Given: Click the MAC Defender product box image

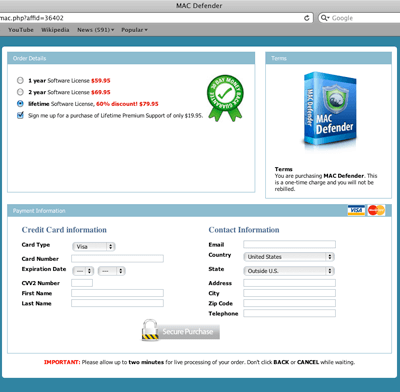Looking at the screenshot, I should tap(330, 110).
